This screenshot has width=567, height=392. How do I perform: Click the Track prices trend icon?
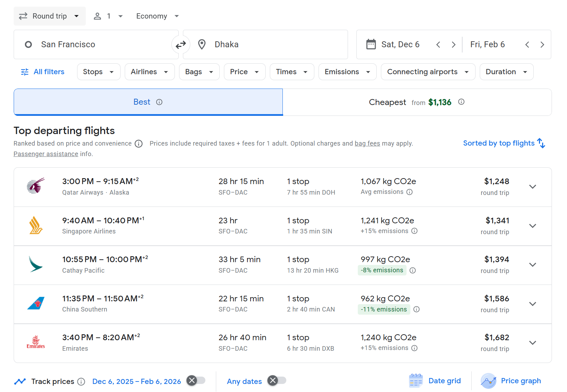(20, 381)
